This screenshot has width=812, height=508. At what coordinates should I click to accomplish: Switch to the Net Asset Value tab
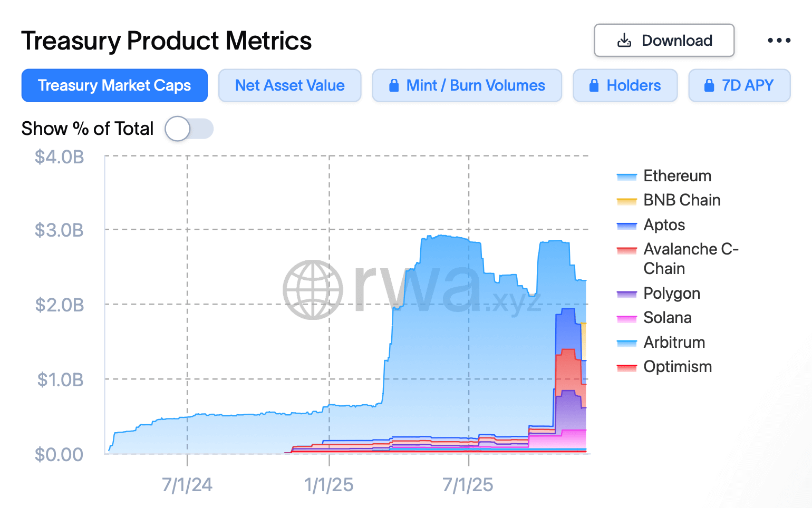(289, 85)
